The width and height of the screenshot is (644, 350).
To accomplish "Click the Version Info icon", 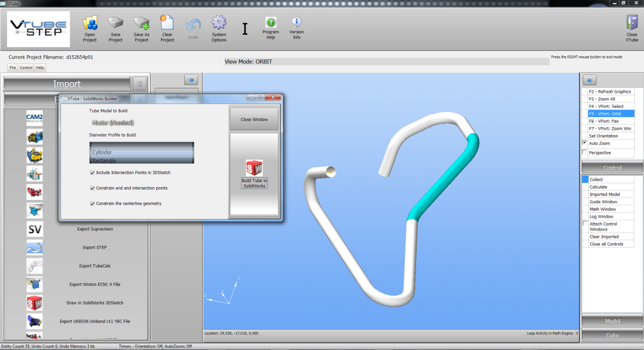I will pyautogui.click(x=296, y=23).
